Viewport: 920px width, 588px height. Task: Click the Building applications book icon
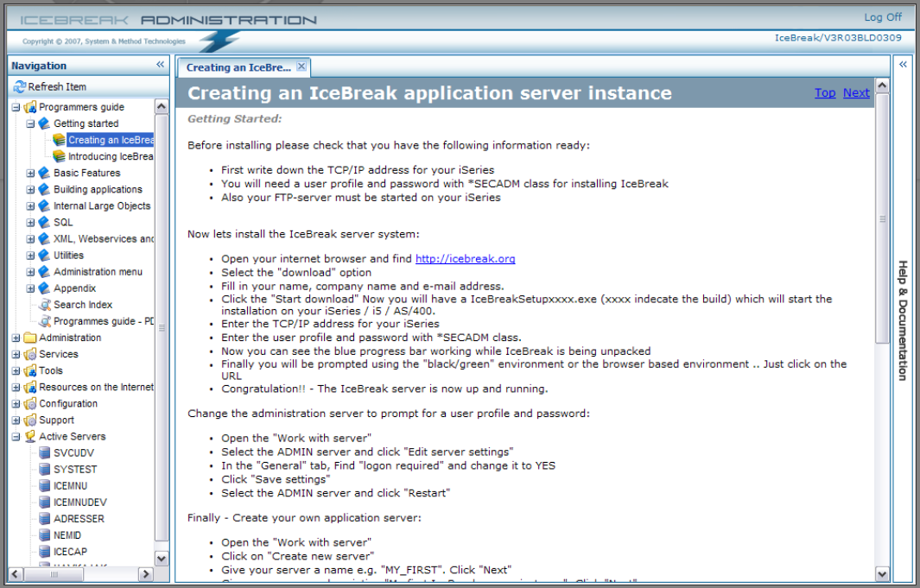[x=45, y=189]
